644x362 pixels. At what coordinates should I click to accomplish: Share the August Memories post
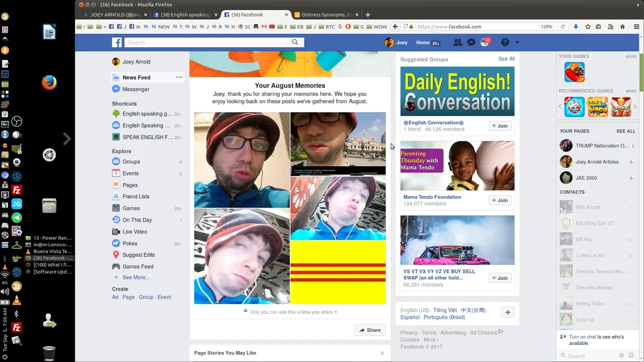tap(370, 330)
